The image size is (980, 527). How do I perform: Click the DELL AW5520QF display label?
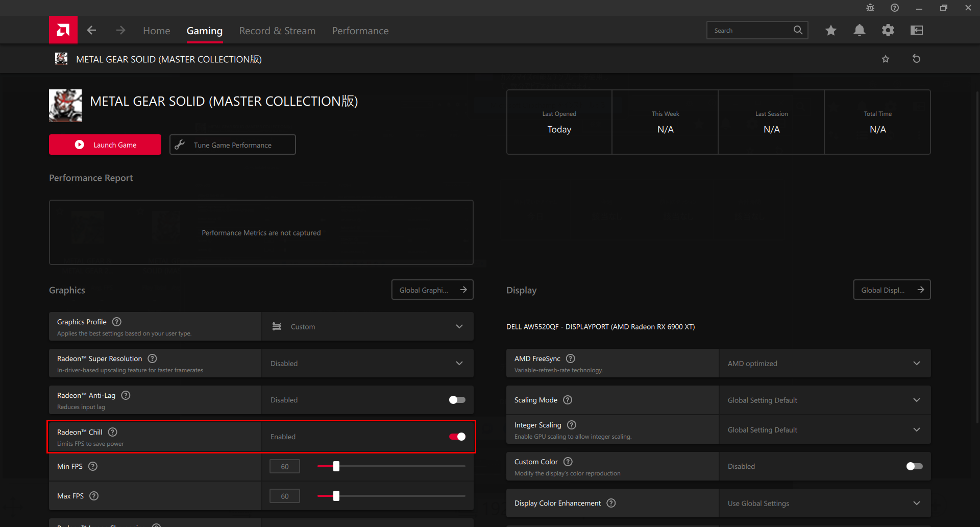pos(600,327)
